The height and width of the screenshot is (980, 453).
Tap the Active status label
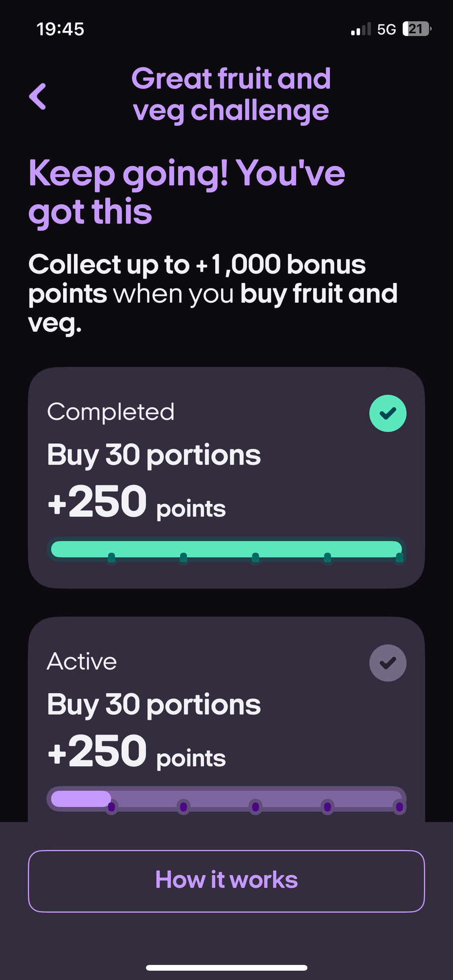(x=82, y=662)
